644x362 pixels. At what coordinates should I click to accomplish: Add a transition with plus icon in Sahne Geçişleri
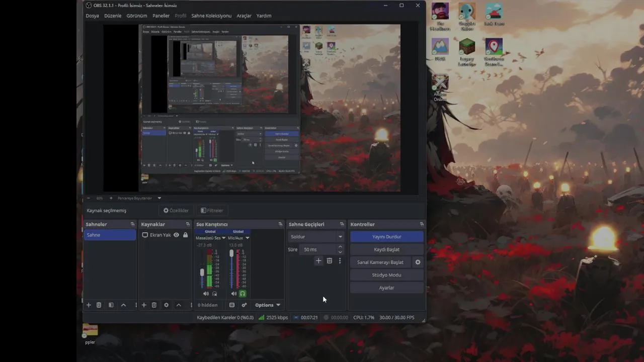tap(318, 261)
